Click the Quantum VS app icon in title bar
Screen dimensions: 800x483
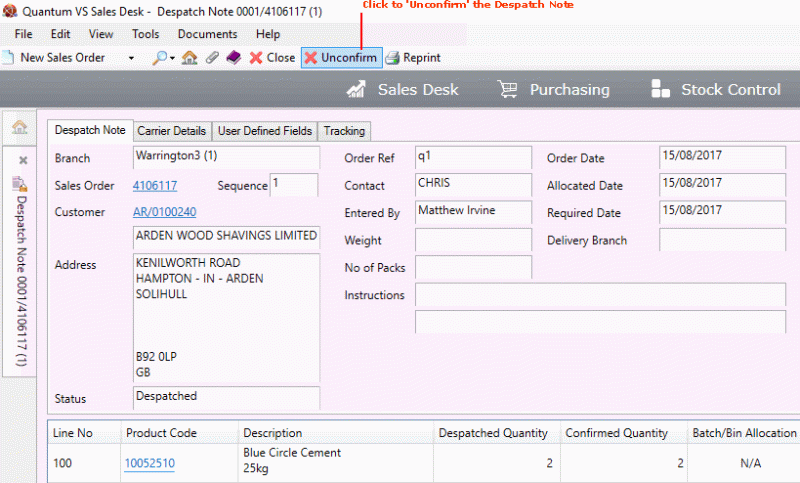click(x=9, y=11)
